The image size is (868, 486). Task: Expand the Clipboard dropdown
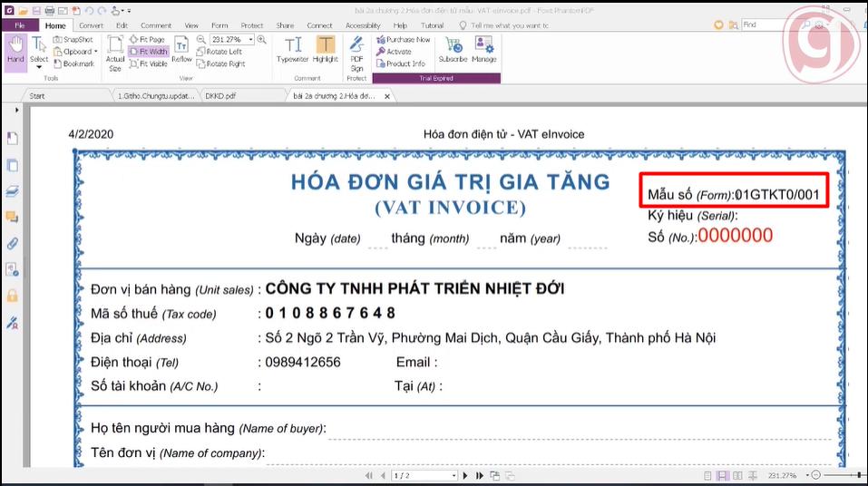96,52
